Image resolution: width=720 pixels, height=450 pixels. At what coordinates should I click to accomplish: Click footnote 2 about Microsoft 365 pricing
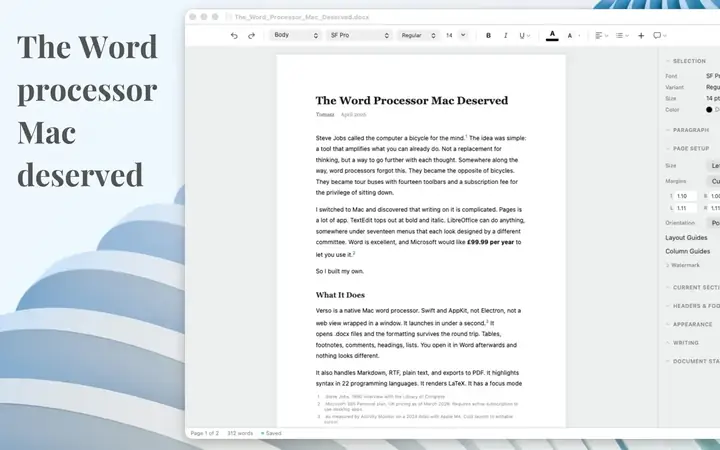[418, 406]
